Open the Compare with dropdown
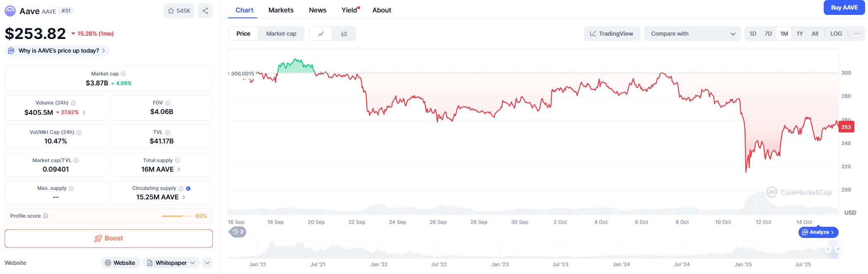This screenshot has height=274, width=868. [x=692, y=34]
